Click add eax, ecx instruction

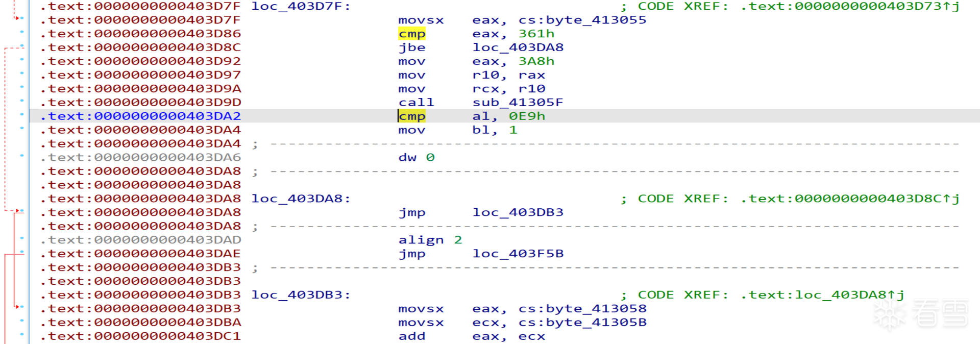point(472,337)
